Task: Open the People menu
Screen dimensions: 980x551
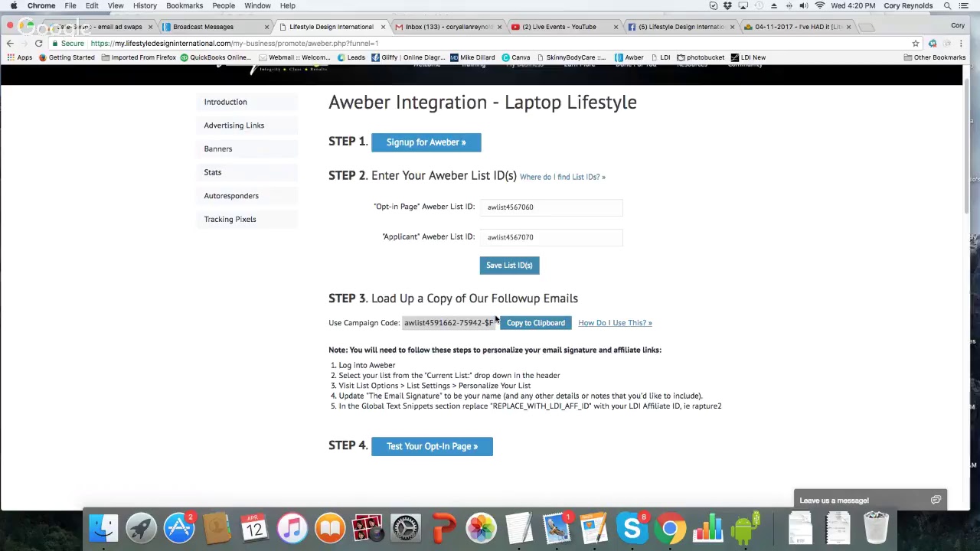Action: 224,5
